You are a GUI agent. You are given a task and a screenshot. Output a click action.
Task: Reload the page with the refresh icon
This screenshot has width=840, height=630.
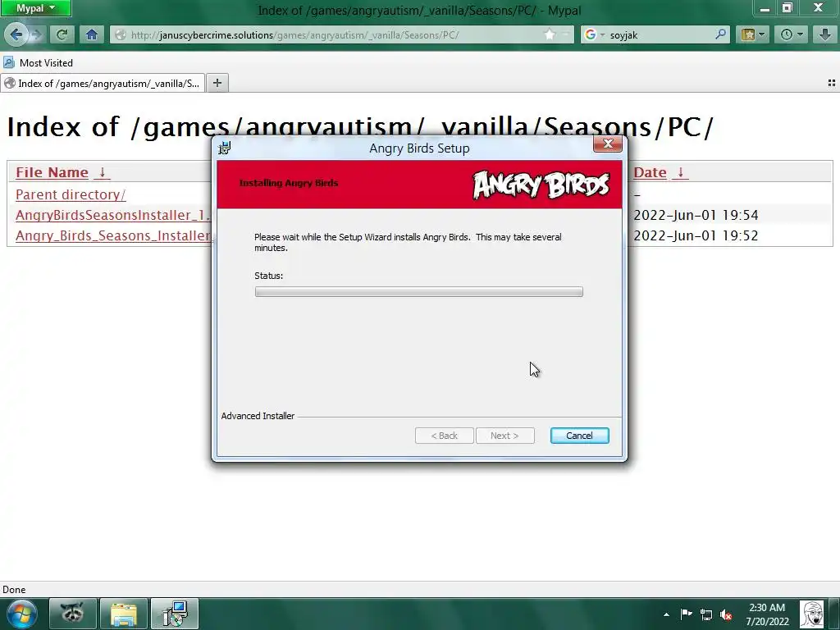(62, 34)
